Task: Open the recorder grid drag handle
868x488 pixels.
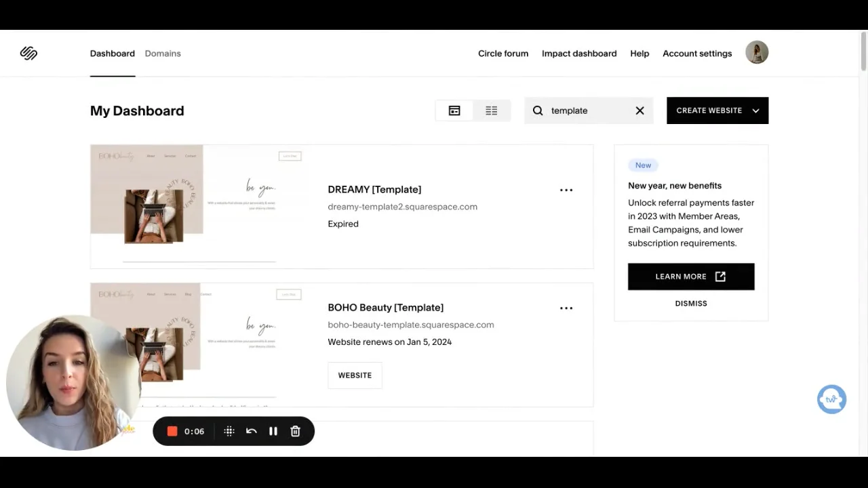Action: pos(229,431)
